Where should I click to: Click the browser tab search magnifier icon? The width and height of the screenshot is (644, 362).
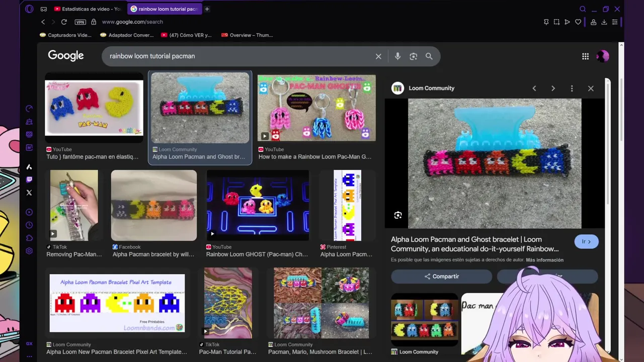tap(583, 9)
